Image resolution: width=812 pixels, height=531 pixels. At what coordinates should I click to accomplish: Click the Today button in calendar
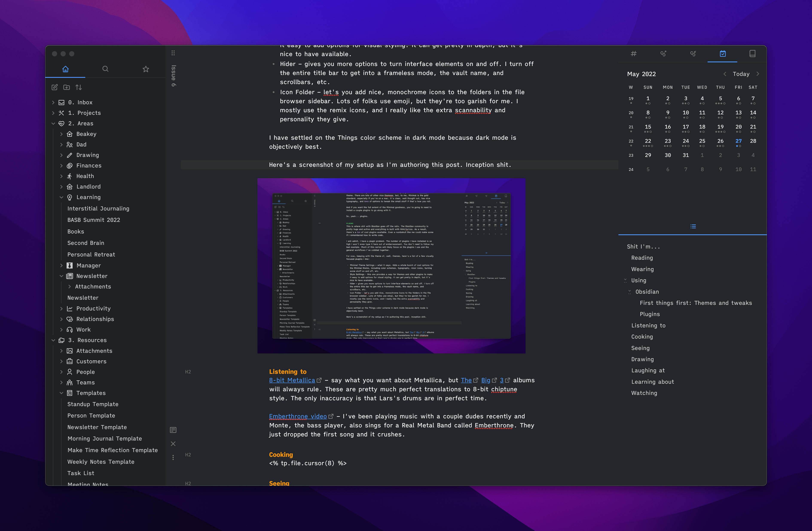tap(741, 74)
